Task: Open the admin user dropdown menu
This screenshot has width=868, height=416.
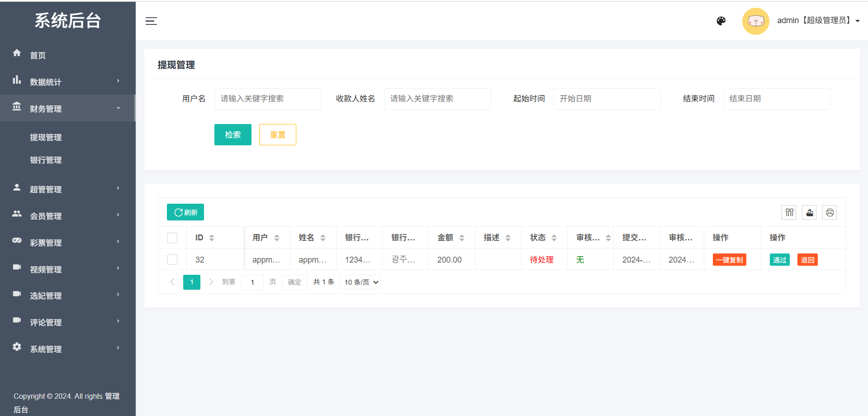Action: tap(818, 21)
